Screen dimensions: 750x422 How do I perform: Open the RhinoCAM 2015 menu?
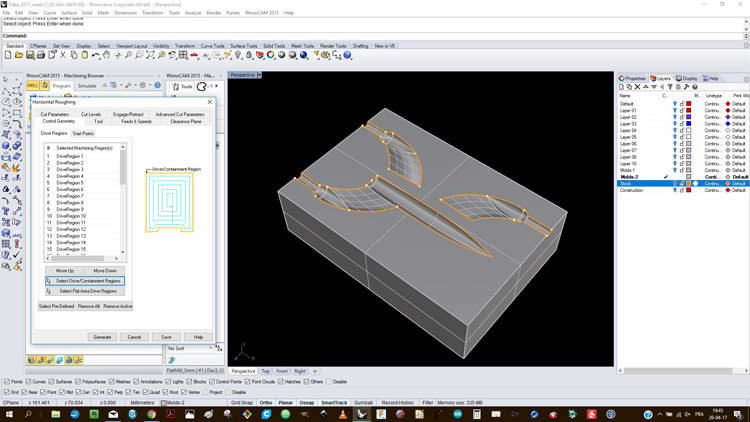click(x=262, y=13)
